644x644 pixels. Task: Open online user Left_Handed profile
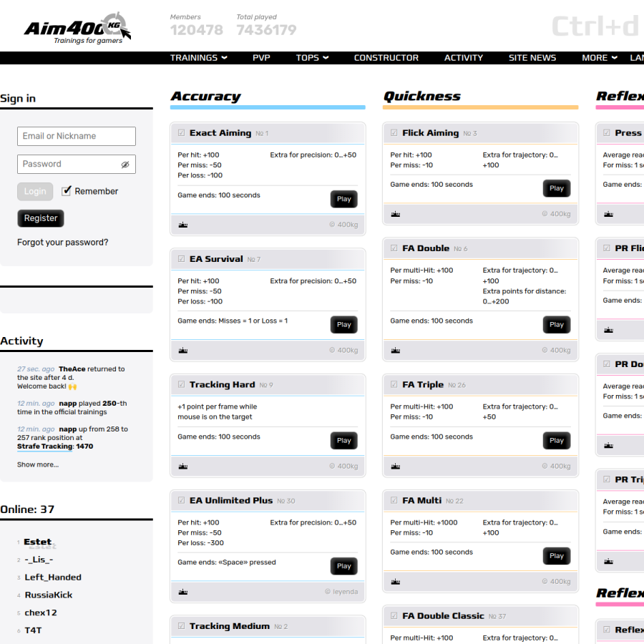click(53, 577)
